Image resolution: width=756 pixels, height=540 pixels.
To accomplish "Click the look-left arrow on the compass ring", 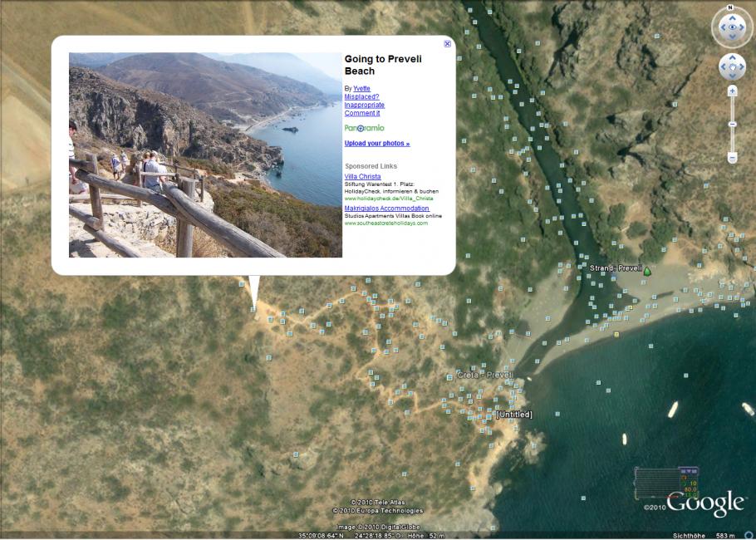I will tap(721, 27).
